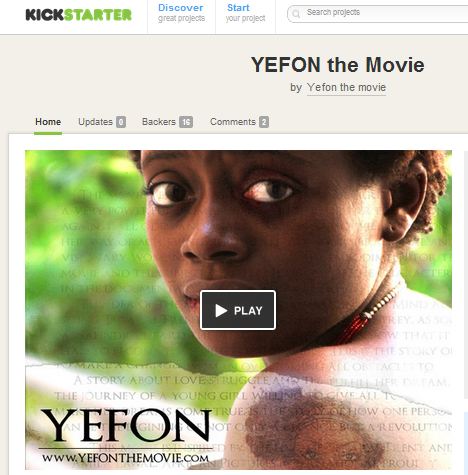Click the Backers count badge 16

pyautogui.click(x=186, y=122)
